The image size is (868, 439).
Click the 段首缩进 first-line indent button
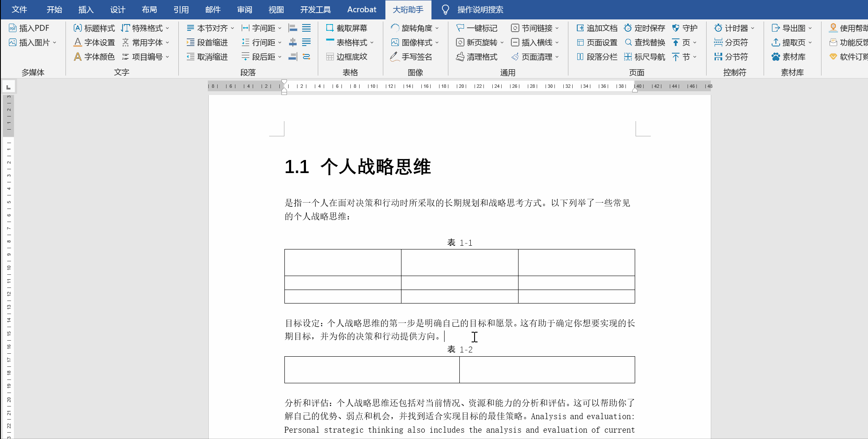(x=207, y=43)
